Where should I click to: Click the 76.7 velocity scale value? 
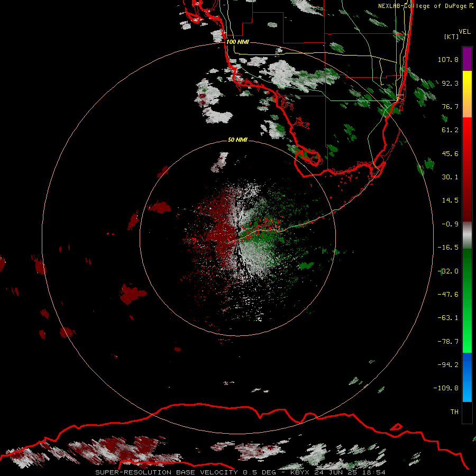point(450,106)
